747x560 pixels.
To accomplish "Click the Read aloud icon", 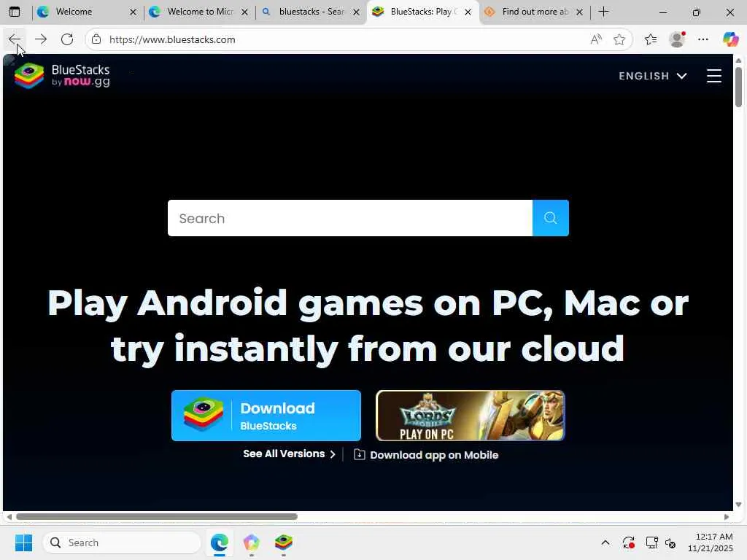I will click(596, 39).
